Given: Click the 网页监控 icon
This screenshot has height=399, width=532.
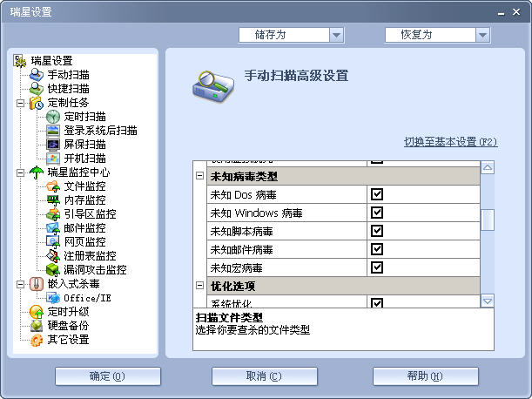Looking at the screenshot, I should [x=53, y=242].
